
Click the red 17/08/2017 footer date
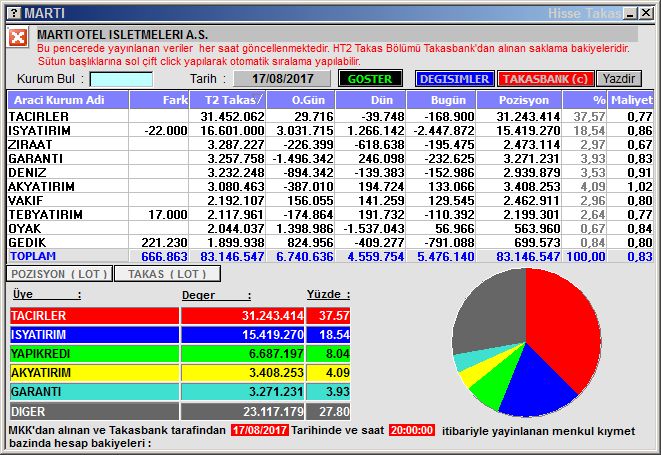point(260,430)
